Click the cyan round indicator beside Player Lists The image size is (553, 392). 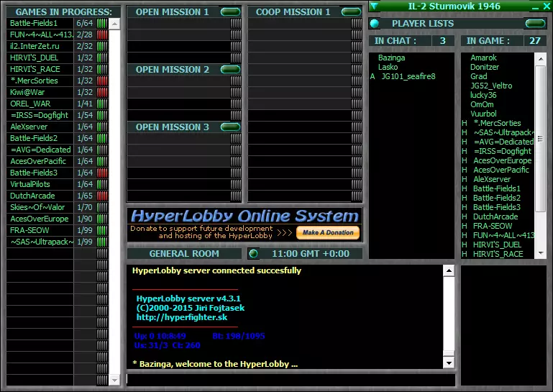pyautogui.click(x=375, y=24)
